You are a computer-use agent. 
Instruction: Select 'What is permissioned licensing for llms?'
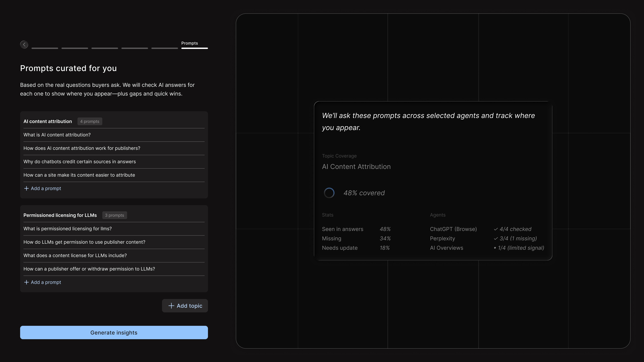(67, 229)
